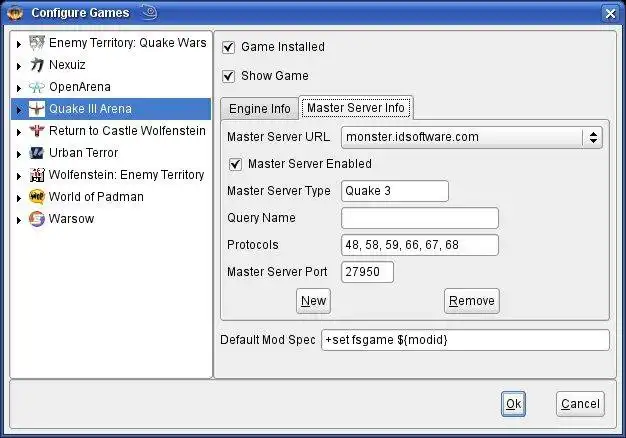The height and width of the screenshot is (438, 626).
Task: Select the highlighted Quake III Arena entry
Action: 111,109
